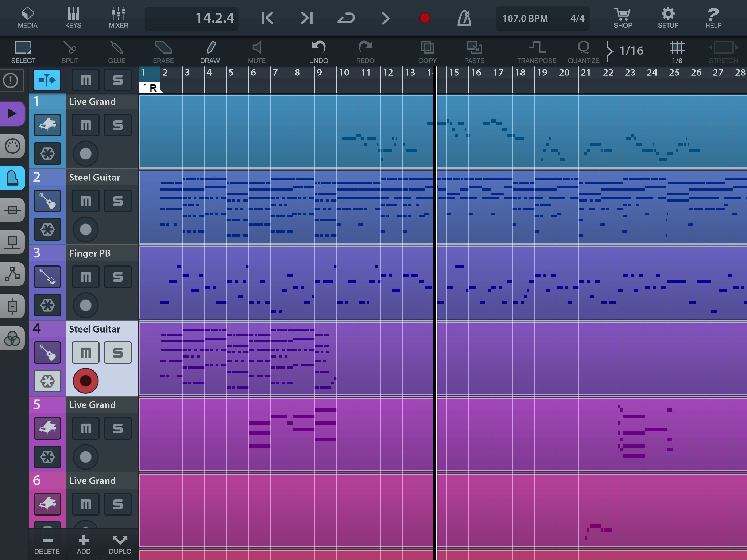Choose the MUTE tool
Viewport: 747px width, 560px height.
point(256,52)
